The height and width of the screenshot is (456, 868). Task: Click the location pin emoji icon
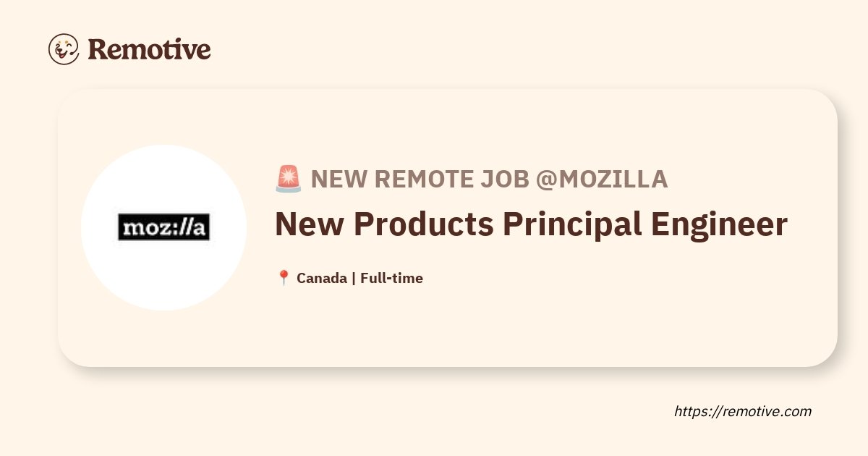point(284,278)
